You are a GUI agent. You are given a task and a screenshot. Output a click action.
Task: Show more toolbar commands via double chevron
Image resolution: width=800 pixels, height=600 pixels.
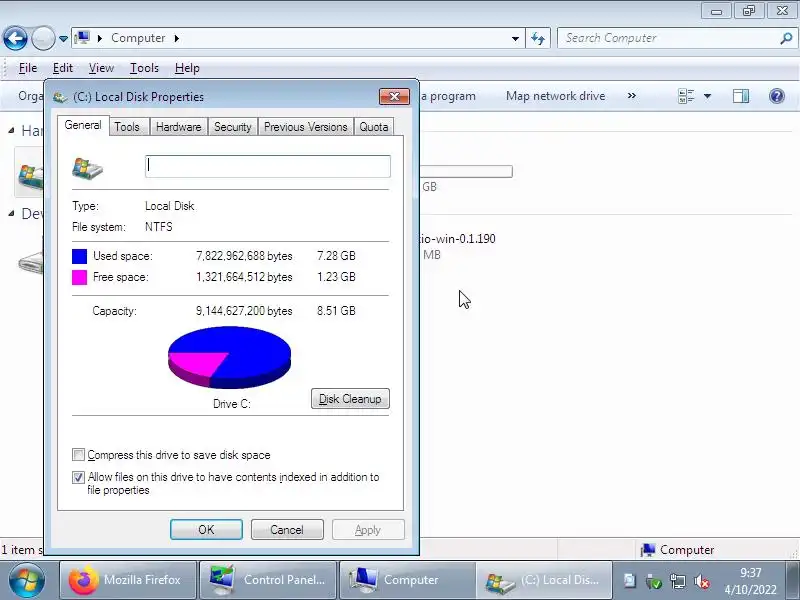(x=632, y=95)
